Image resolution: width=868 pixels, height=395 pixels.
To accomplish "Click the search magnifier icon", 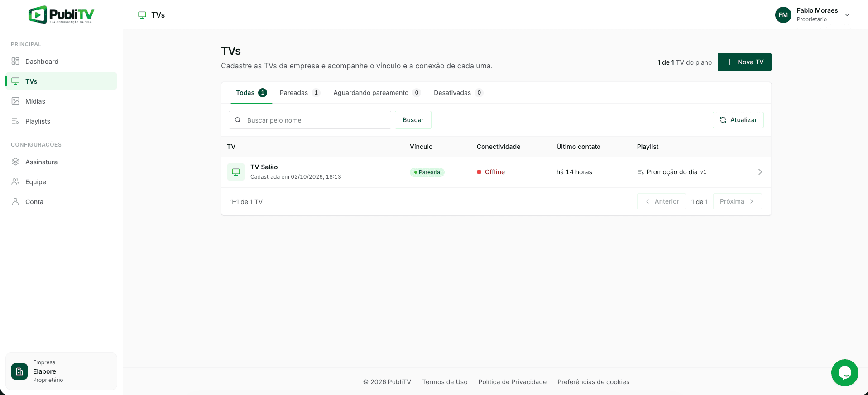I will [x=238, y=120].
